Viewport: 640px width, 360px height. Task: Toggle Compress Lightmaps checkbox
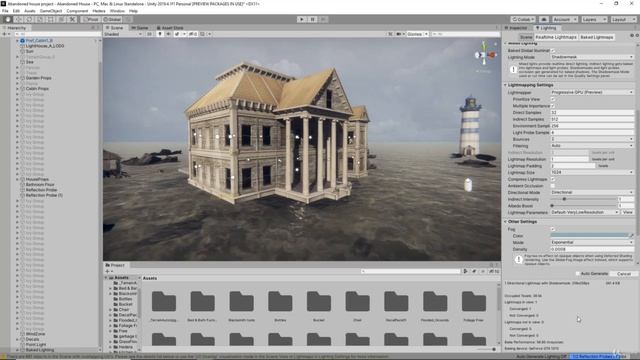click(553, 179)
